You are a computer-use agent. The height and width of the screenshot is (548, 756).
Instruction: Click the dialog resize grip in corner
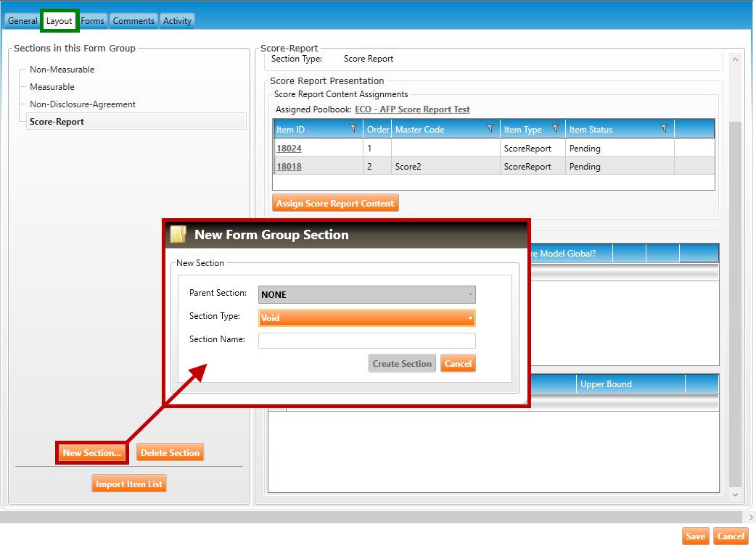tap(524, 400)
